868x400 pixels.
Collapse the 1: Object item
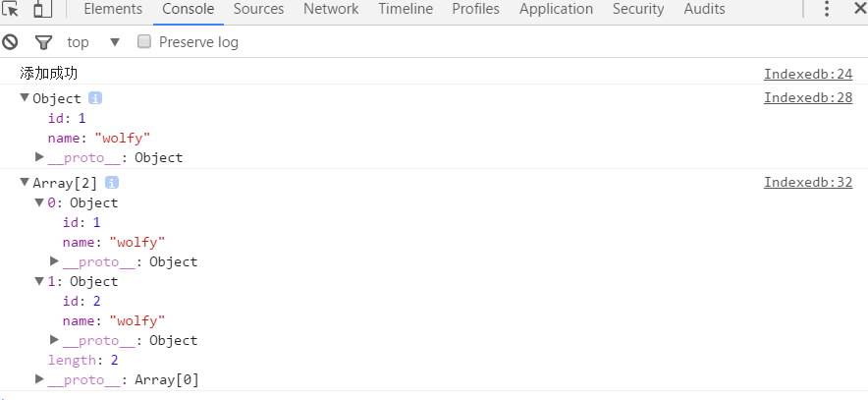coord(39,280)
